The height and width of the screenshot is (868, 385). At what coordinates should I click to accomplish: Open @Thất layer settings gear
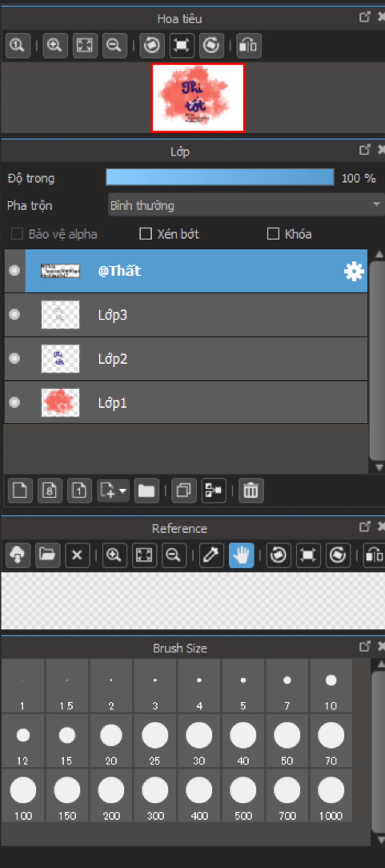(x=353, y=271)
